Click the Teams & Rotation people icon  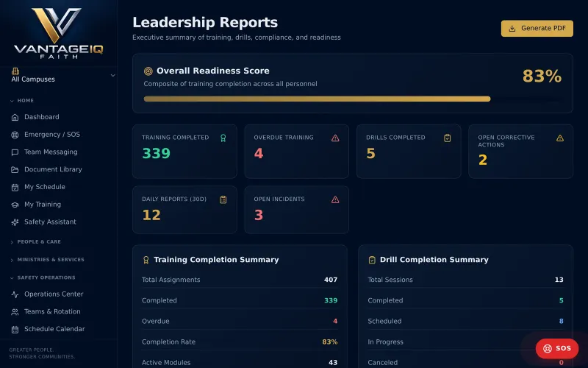coord(15,311)
